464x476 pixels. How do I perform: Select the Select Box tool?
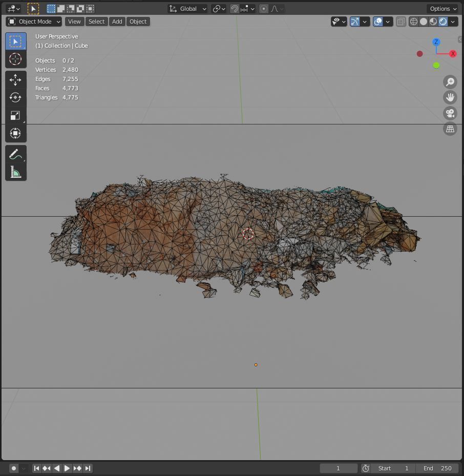16,42
